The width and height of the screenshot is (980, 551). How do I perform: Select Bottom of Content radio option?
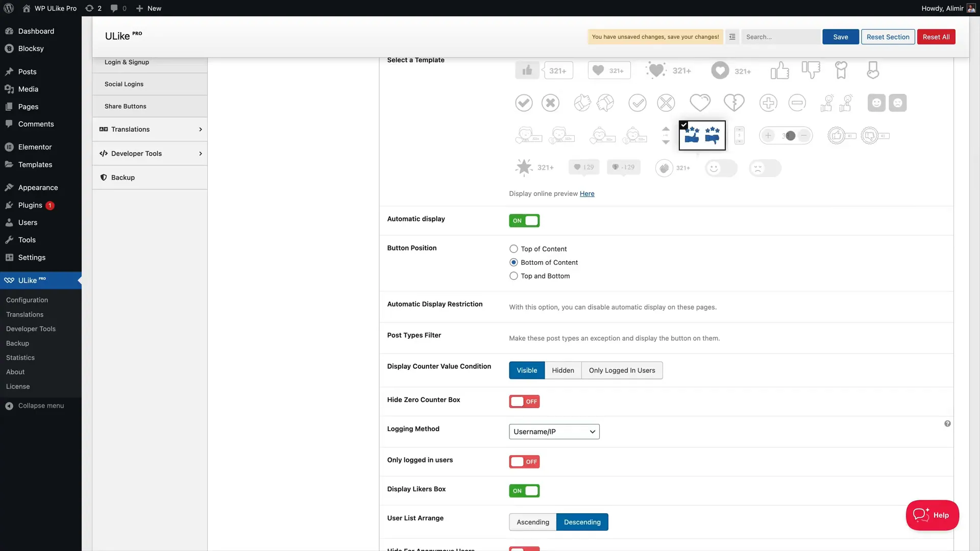click(513, 262)
